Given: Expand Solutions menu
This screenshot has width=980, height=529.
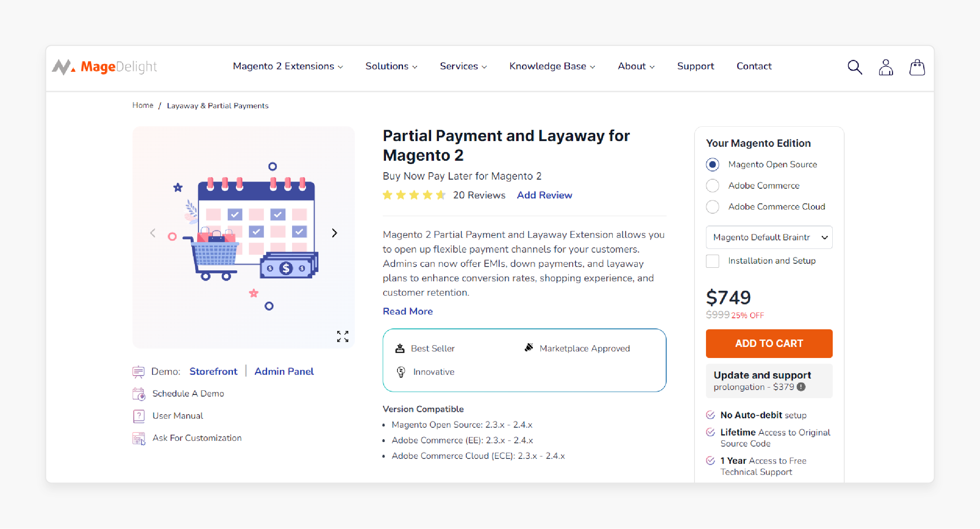Looking at the screenshot, I should coord(391,66).
